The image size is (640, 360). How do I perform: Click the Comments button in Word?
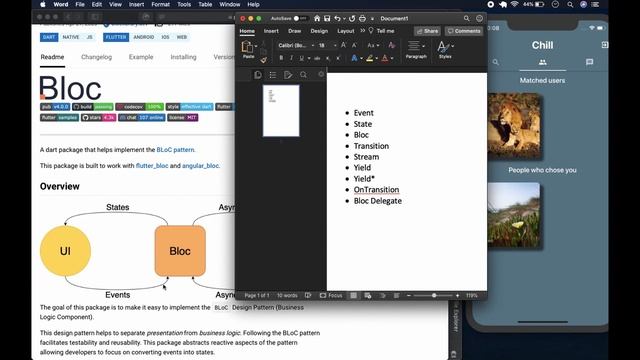coord(464,31)
